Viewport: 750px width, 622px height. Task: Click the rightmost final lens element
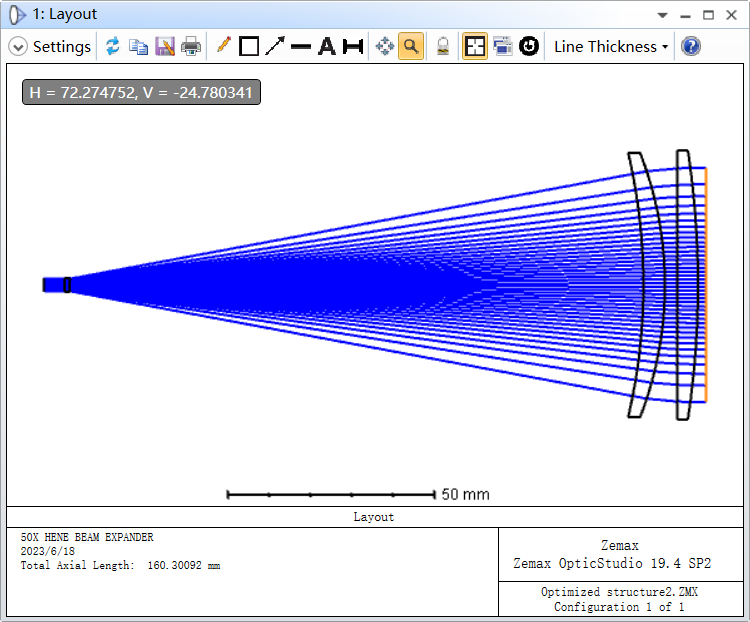click(687, 285)
